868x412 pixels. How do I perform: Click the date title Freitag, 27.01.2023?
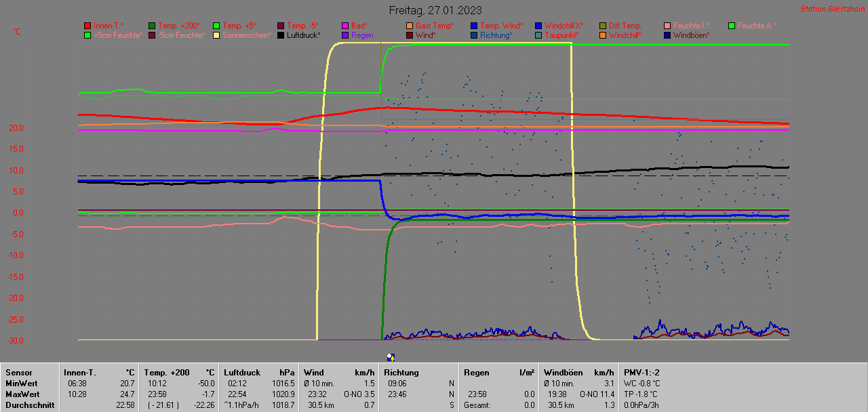[435, 10]
